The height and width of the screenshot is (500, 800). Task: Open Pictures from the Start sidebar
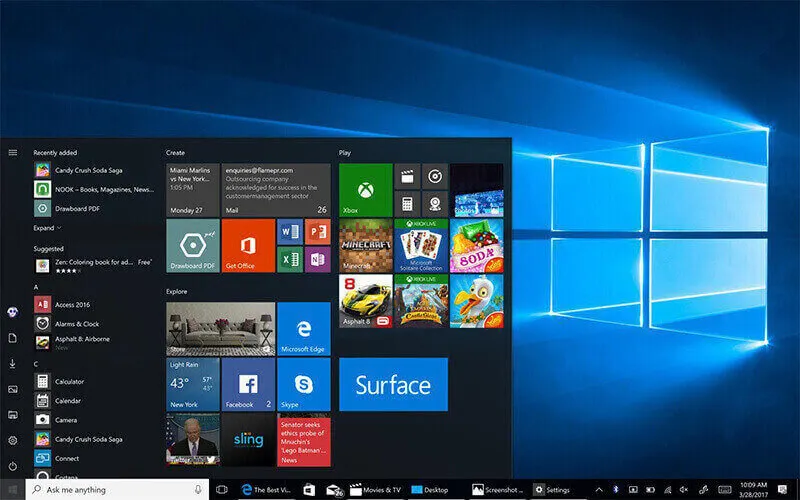pyautogui.click(x=13, y=389)
